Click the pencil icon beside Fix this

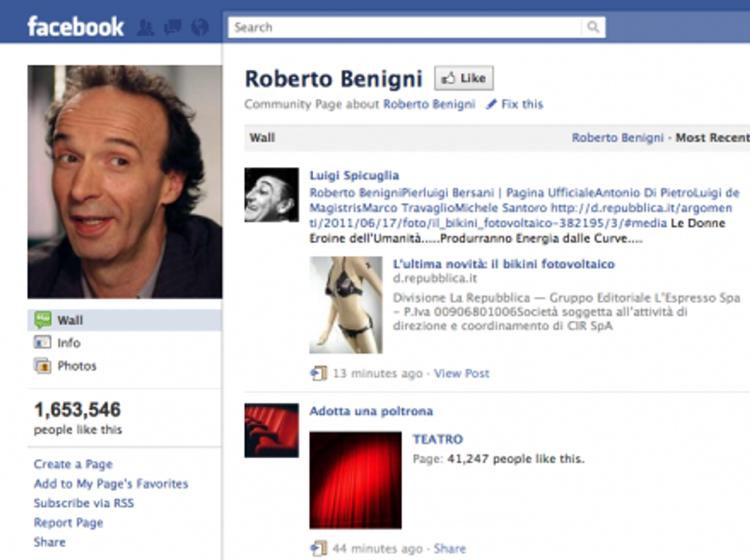[x=491, y=104]
